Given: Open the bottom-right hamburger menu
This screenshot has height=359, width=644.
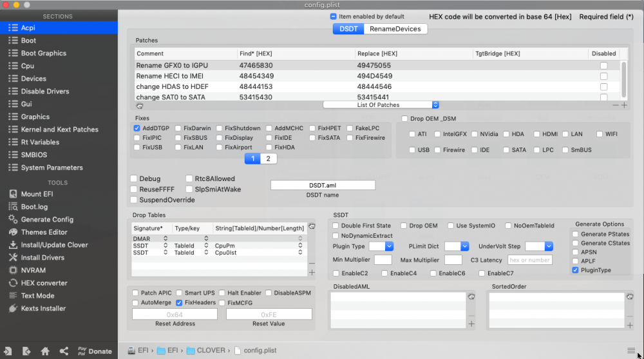Looking at the screenshot, I should click(631, 351).
